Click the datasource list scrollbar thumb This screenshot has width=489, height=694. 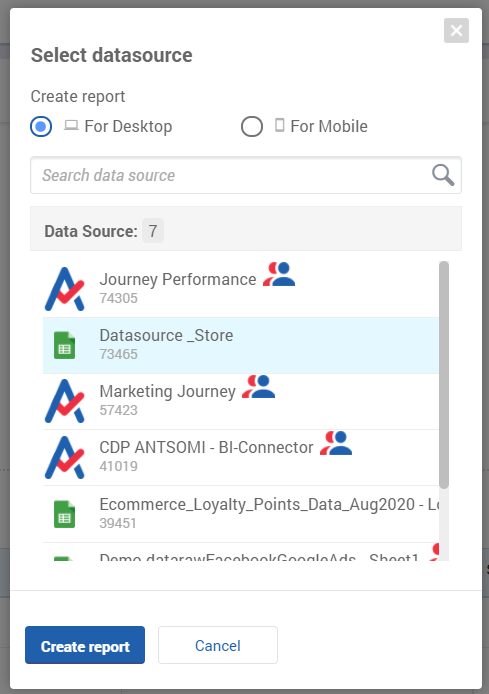(x=444, y=375)
